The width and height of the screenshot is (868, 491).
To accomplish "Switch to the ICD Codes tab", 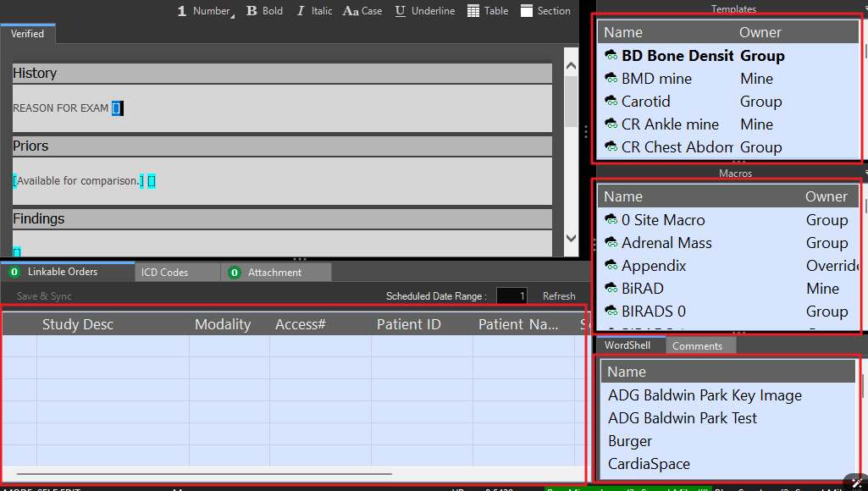I will click(x=164, y=273).
